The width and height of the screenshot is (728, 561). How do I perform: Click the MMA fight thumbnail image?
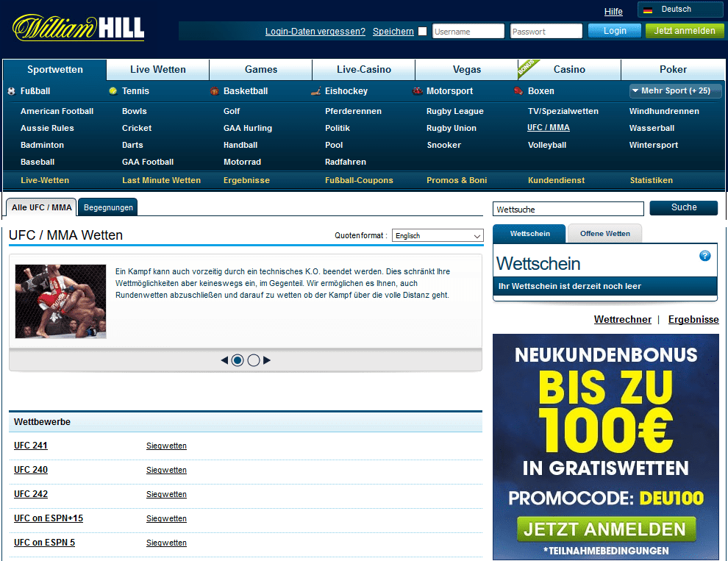click(x=60, y=301)
